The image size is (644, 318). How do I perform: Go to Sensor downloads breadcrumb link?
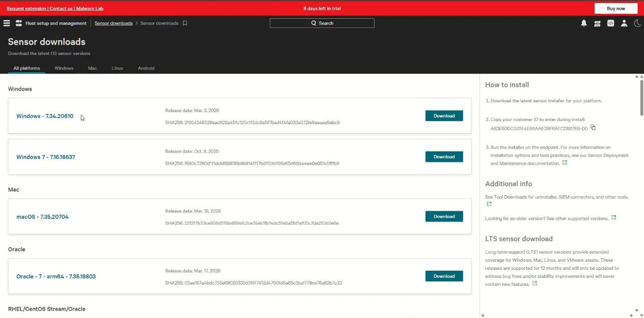click(x=114, y=23)
